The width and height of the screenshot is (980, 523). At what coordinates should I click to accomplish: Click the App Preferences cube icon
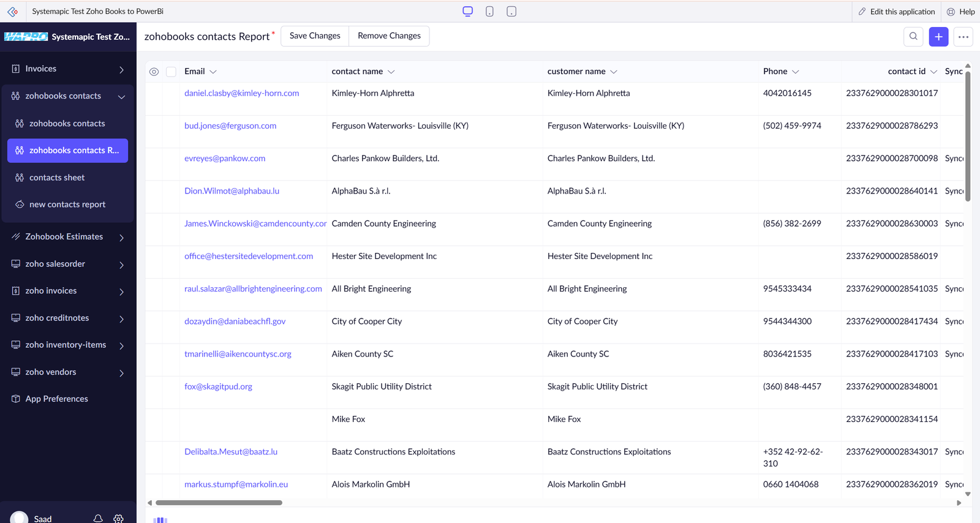(16, 399)
